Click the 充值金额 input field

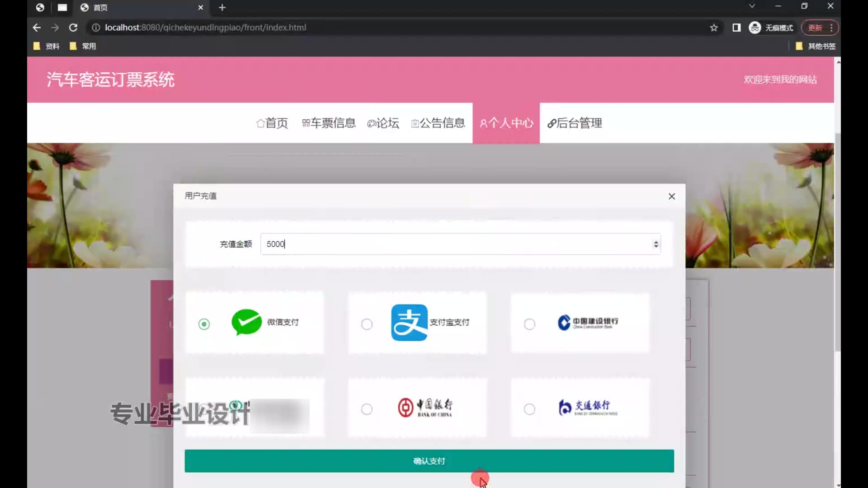452,244
